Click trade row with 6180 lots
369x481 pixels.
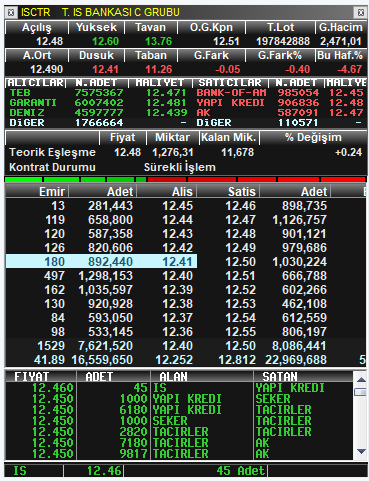pyautogui.click(x=179, y=410)
